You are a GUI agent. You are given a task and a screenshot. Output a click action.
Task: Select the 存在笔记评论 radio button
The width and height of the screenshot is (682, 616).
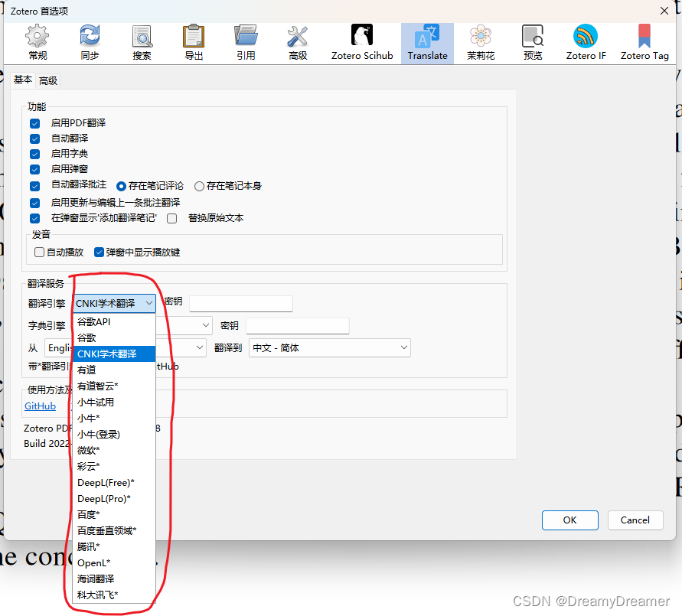[122, 187]
